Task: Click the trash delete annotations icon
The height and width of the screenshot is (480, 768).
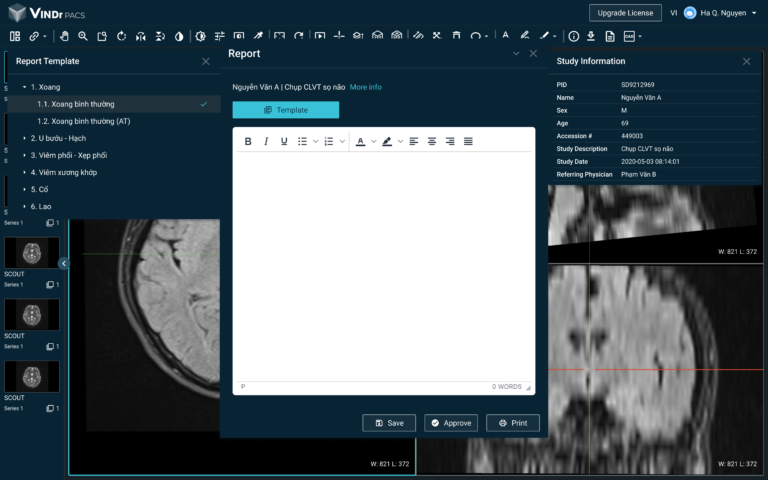Action: (456, 36)
